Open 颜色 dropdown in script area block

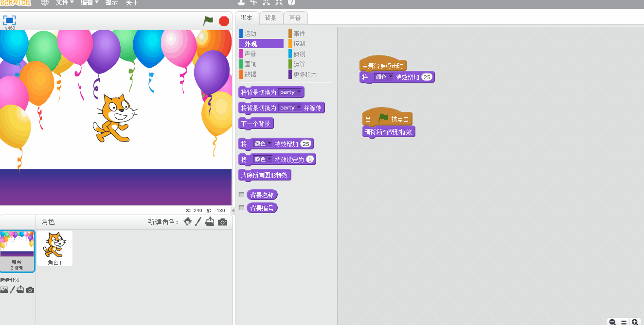click(384, 77)
